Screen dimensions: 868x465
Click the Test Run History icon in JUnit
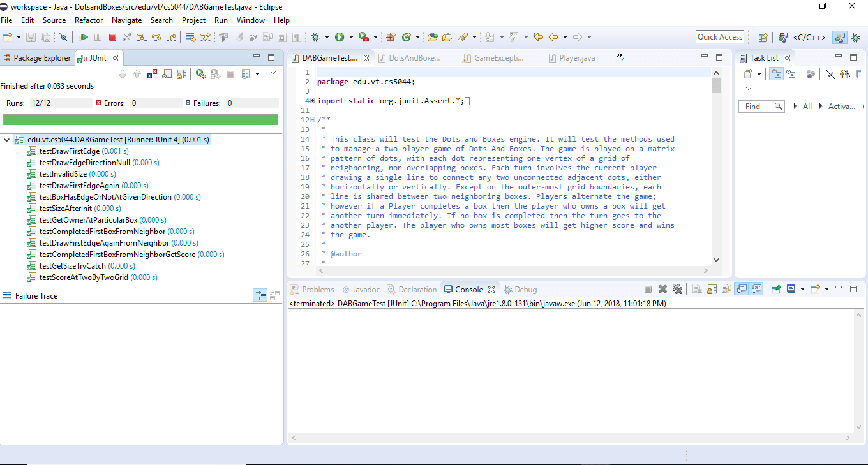tap(246, 74)
